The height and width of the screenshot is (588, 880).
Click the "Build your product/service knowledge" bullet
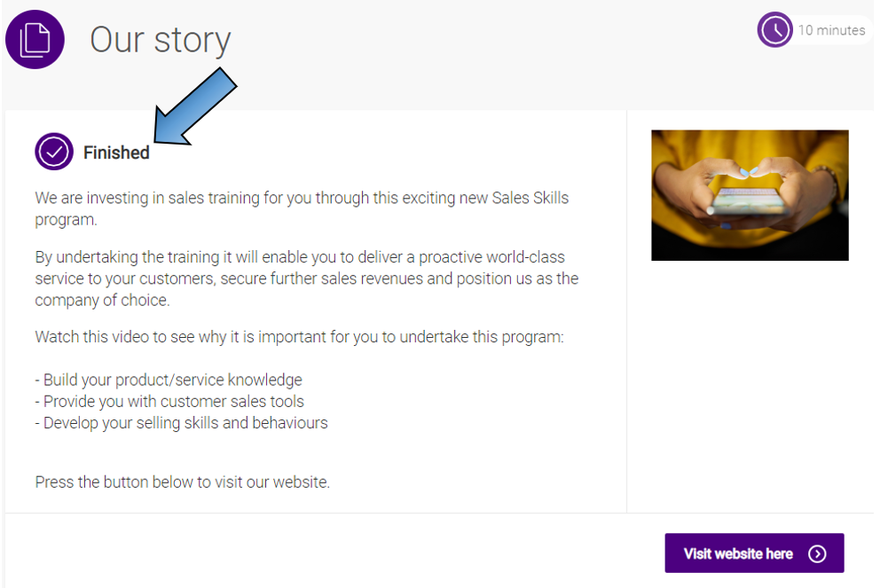pos(169,380)
